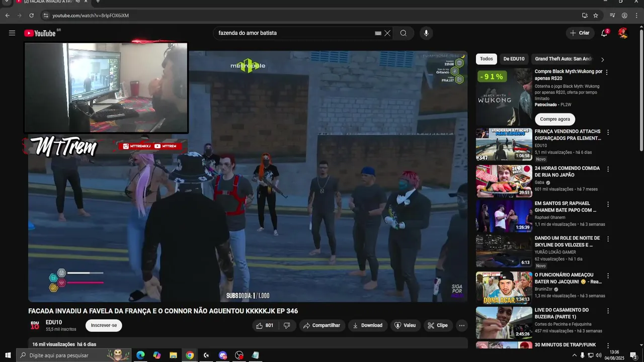
Task: Open media controls in Chrome toolbar
Action: pos(612,16)
